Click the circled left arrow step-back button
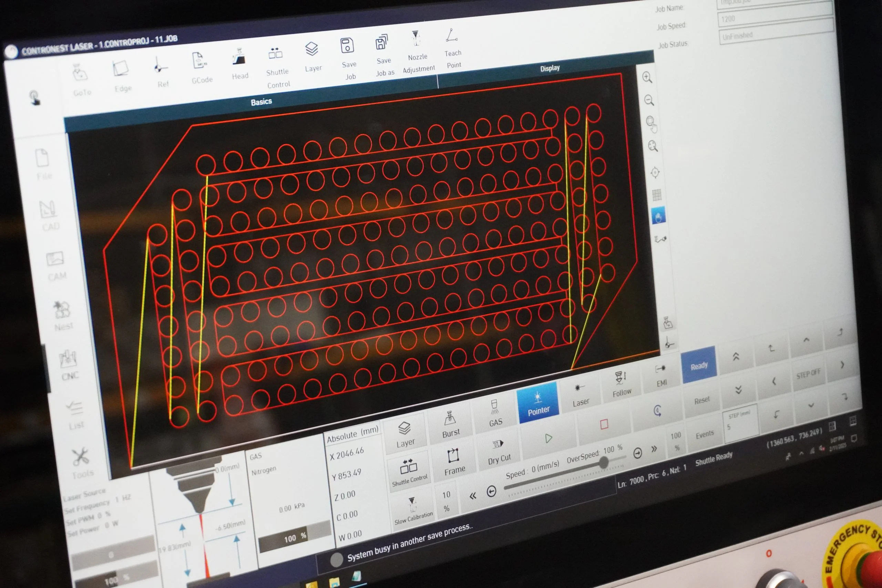Screen dimensions: 882x588 click(491, 491)
